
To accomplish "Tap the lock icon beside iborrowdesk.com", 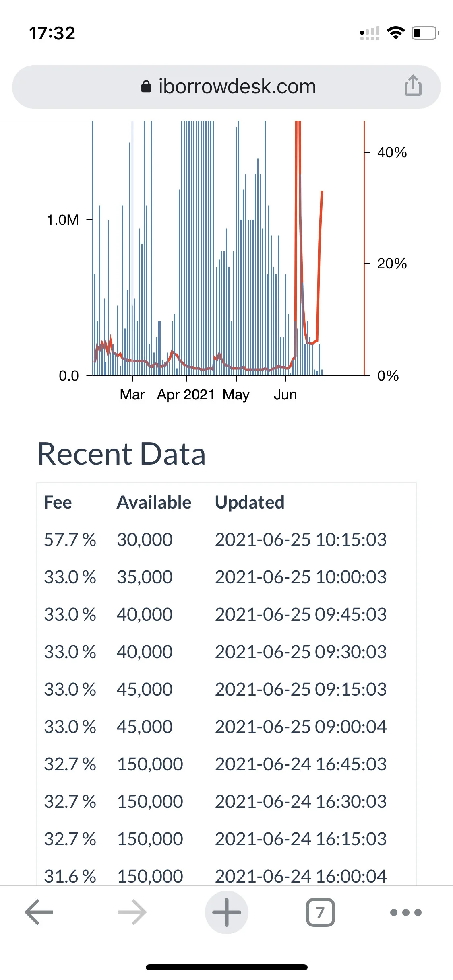I will [x=146, y=86].
